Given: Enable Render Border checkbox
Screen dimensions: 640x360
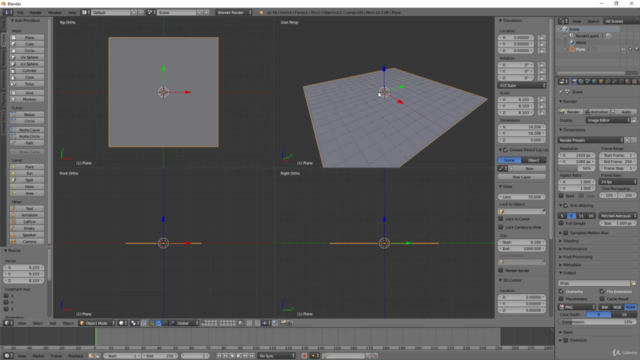Looking at the screenshot, I should [501, 270].
